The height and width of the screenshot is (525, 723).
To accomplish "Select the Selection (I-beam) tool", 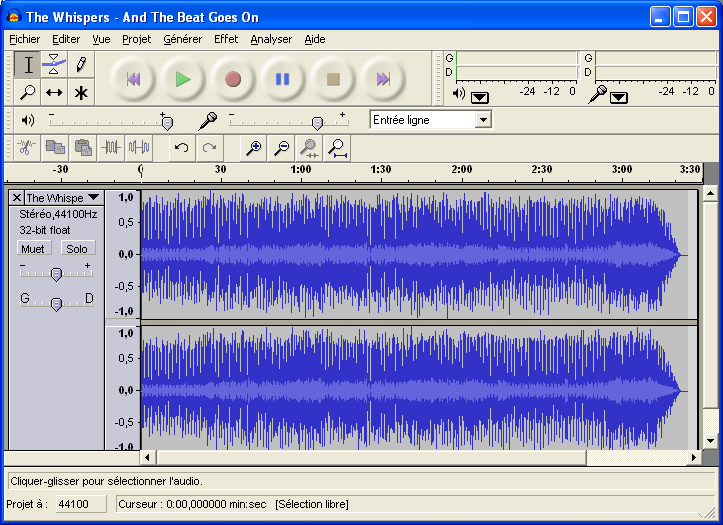I will click(28, 65).
